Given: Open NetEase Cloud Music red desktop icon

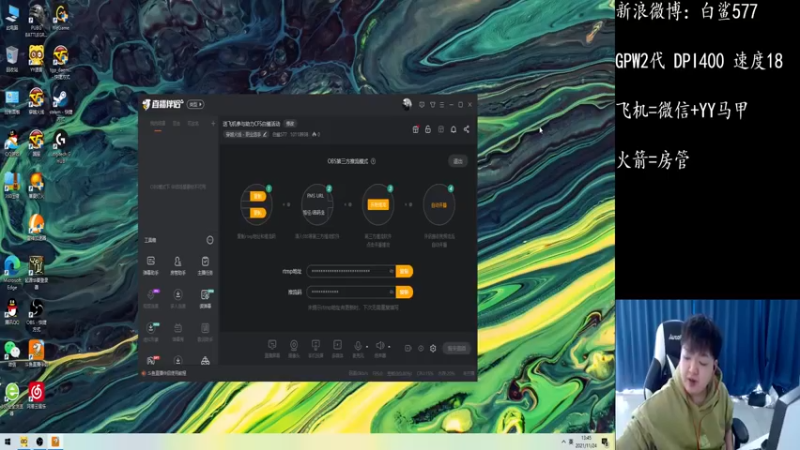Looking at the screenshot, I should point(36,396).
